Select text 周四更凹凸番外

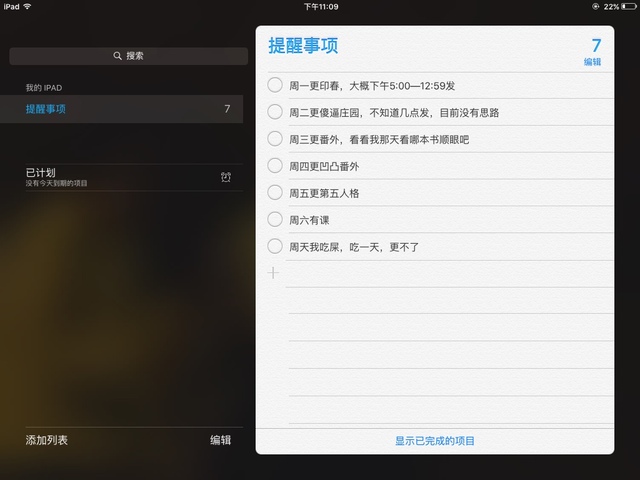point(324,167)
